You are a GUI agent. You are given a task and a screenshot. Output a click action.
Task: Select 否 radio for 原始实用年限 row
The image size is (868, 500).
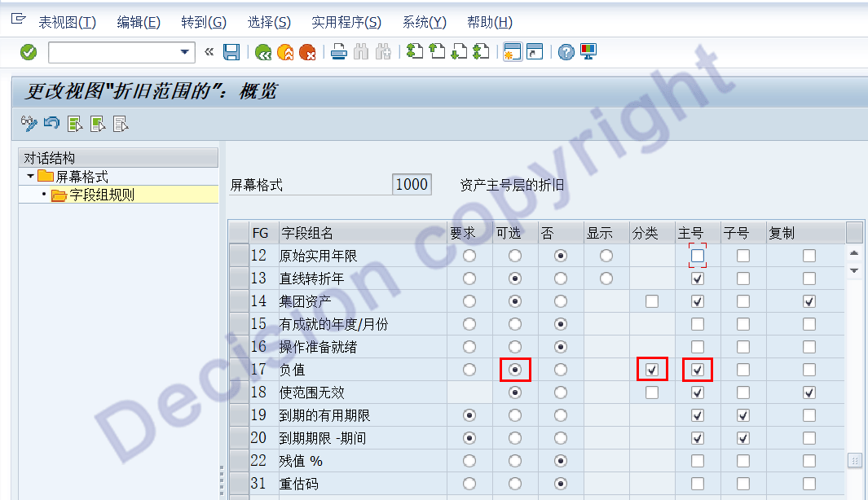click(x=561, y=256)
